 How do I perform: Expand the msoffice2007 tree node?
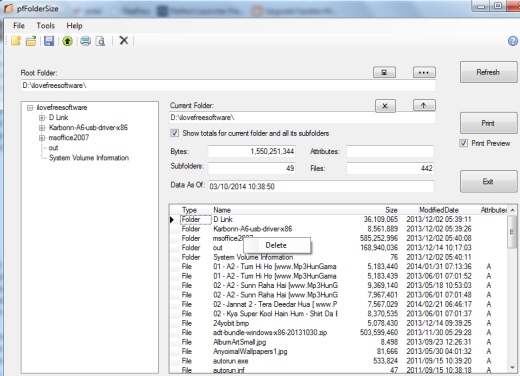42,138
